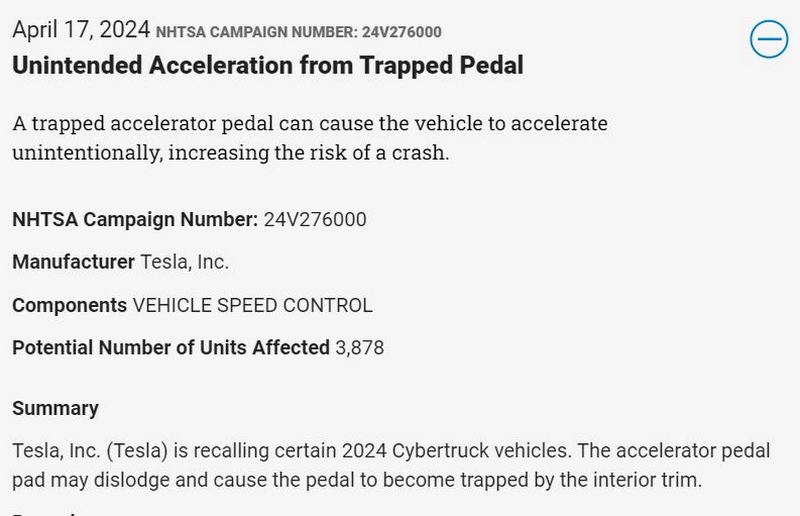Click the Manufacturer label

(73, 262)
